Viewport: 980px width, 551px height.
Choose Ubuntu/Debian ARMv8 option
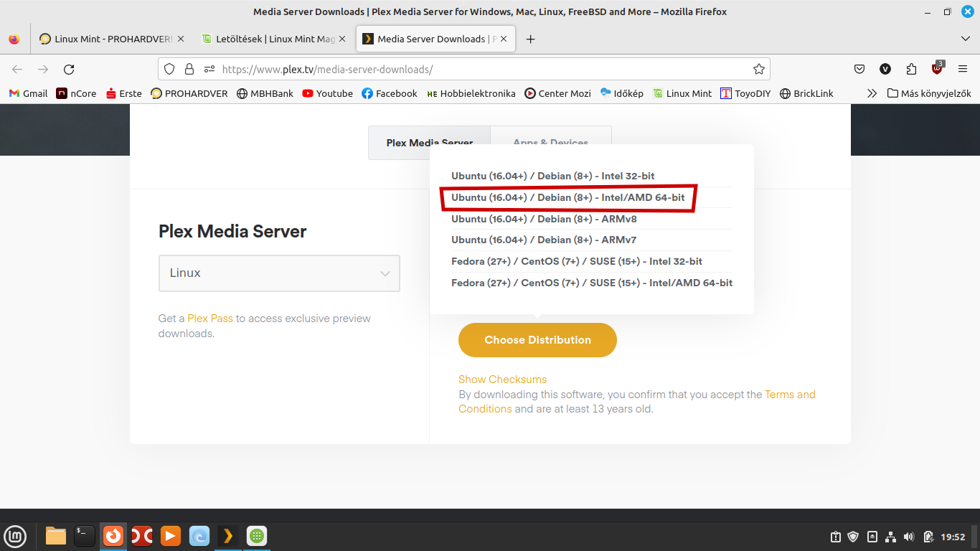tap(544, 219)
